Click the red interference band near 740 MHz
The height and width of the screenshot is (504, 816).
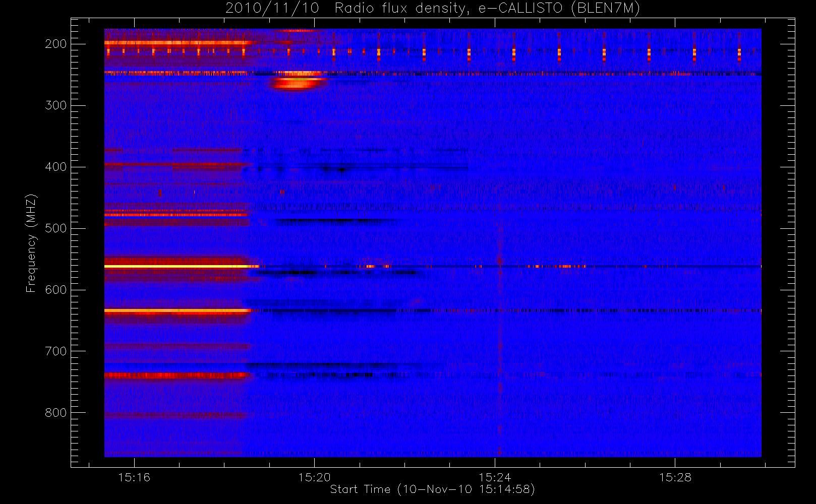[x=177, y=375]
